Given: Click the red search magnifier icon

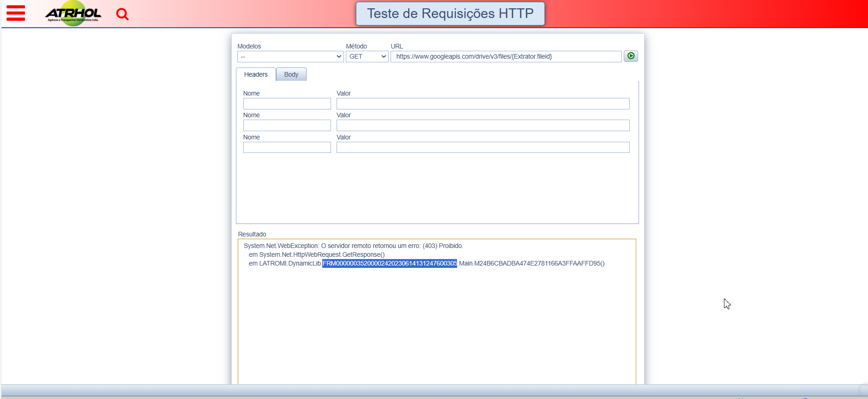Looking at the screenshot, I should 122,14.
